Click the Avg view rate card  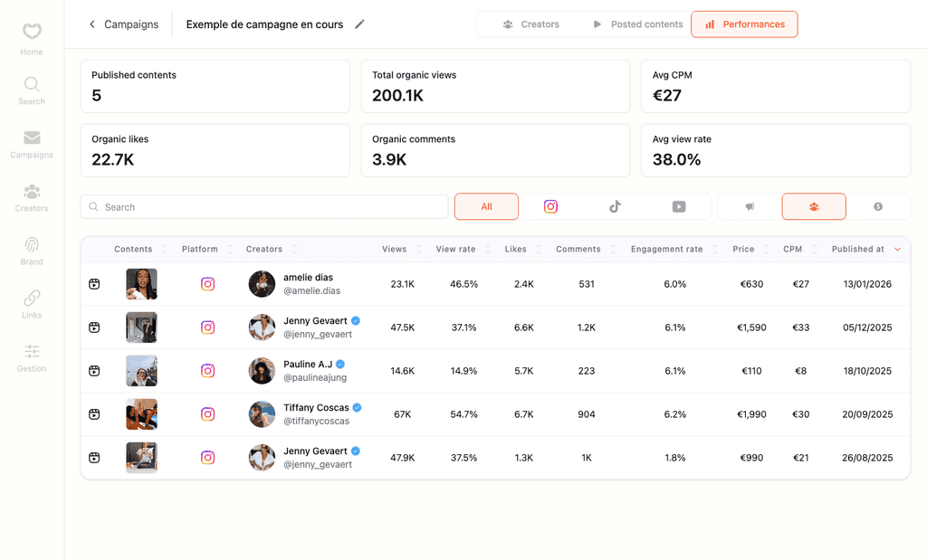click(x=776, y=151)
